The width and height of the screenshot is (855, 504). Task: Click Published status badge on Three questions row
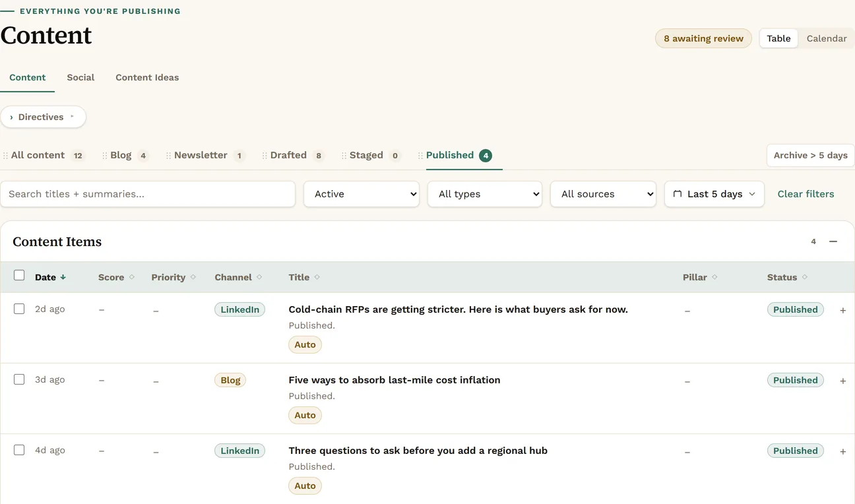(x=795, y=451)
